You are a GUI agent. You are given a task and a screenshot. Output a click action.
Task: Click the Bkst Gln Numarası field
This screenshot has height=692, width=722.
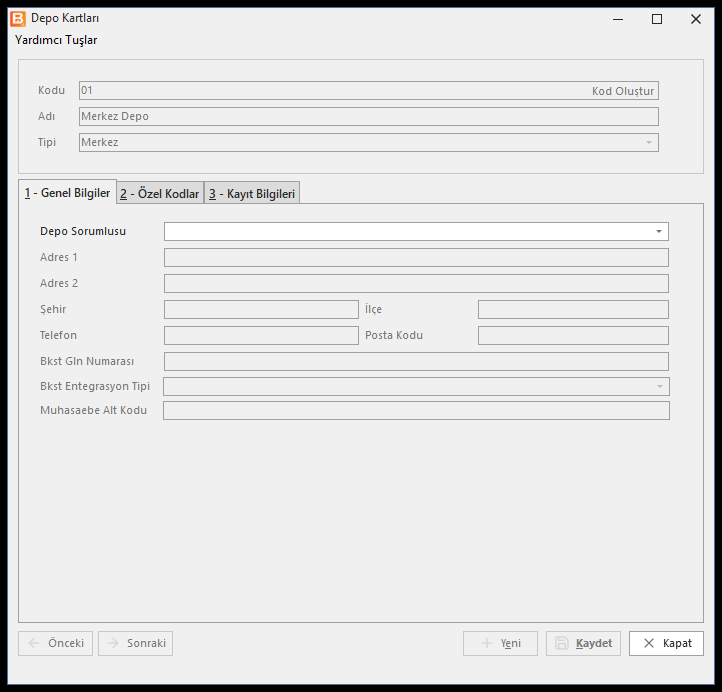(416, 361)
